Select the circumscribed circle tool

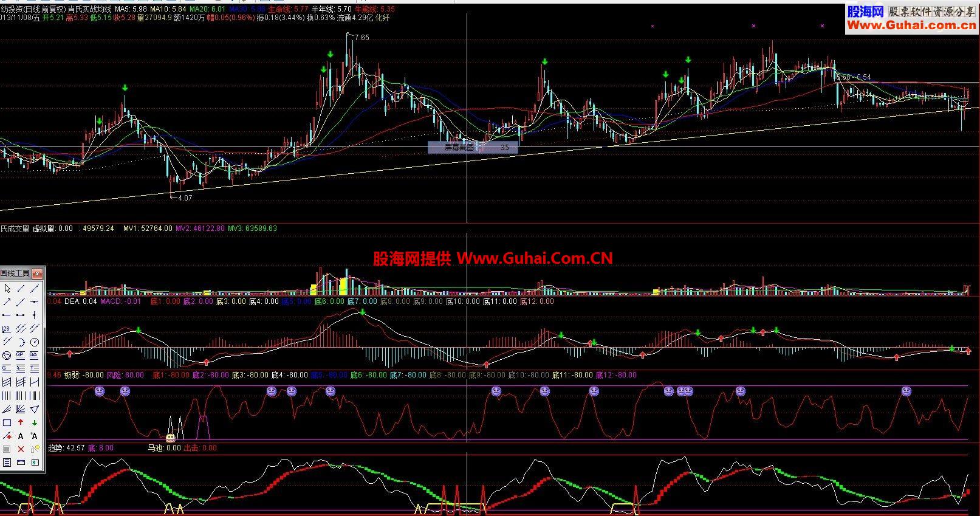point(7,355)
